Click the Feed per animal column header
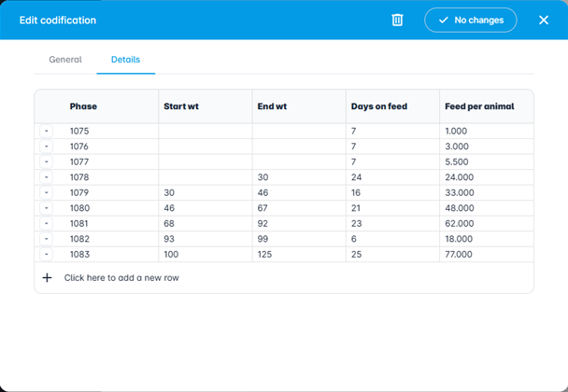568x392 pixels. point(477,106)
